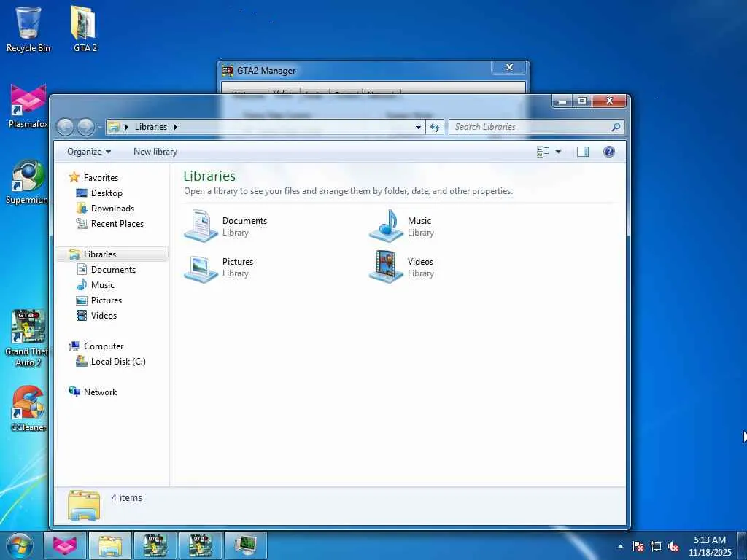Viewport: 747px width, 560px height.
Task: Click the first GTA2 taskbar button
Action: [x=155, y=545]
